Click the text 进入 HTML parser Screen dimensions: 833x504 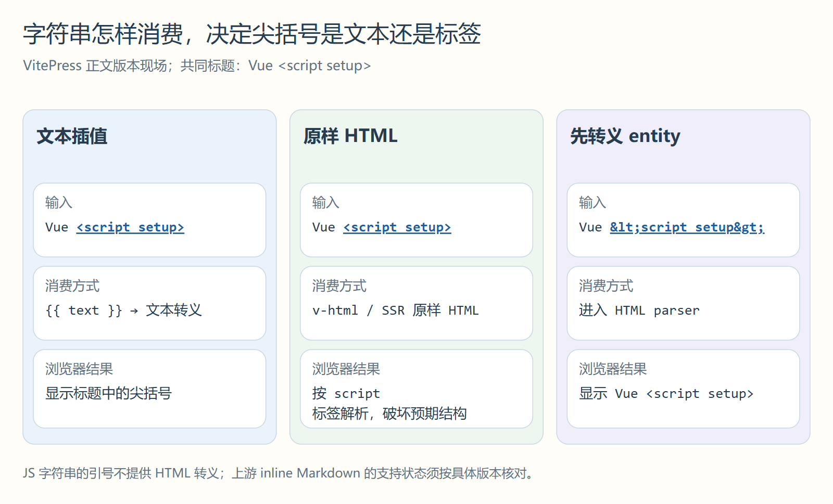coord(639,311)
